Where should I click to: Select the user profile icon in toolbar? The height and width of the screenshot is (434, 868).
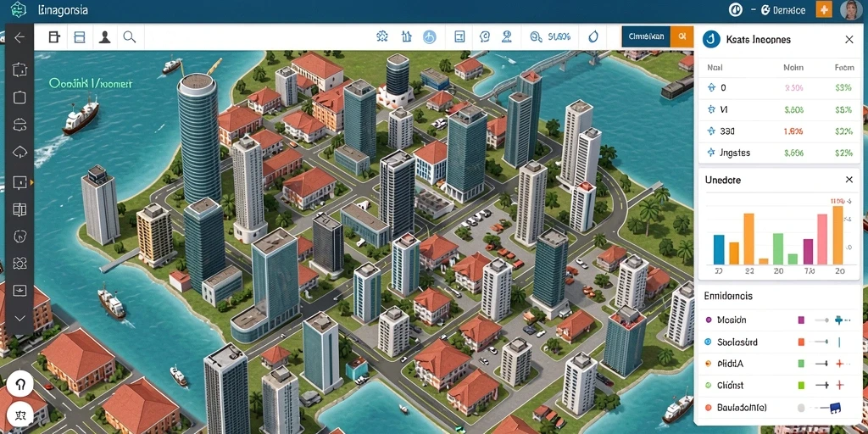(x=104, y=37)
